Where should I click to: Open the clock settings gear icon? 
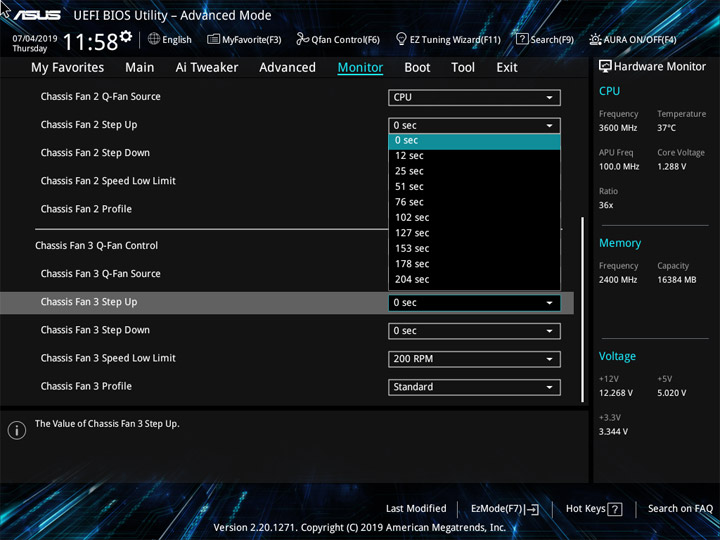pyautogui.click(x=126, y=36)
